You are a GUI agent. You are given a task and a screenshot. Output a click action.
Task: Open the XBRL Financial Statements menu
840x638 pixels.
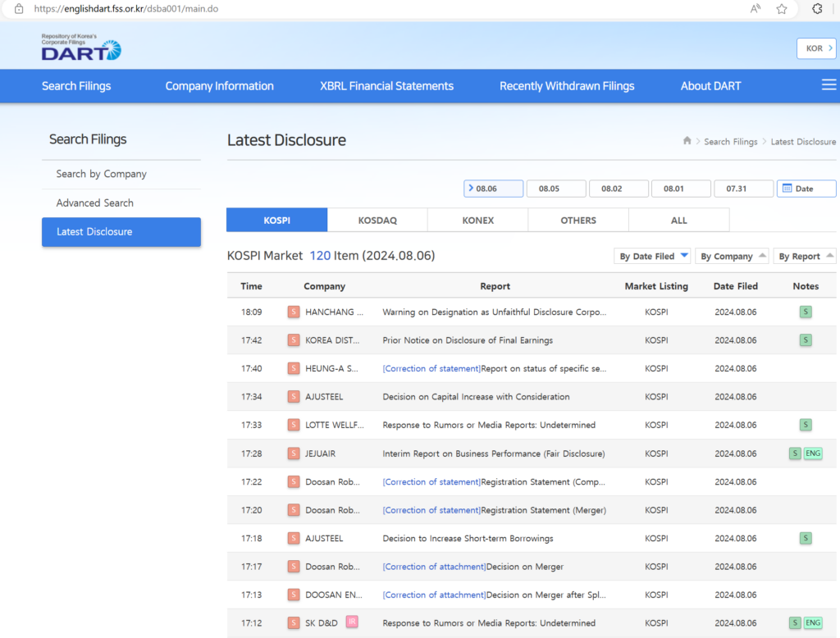[x=387, y=86]
